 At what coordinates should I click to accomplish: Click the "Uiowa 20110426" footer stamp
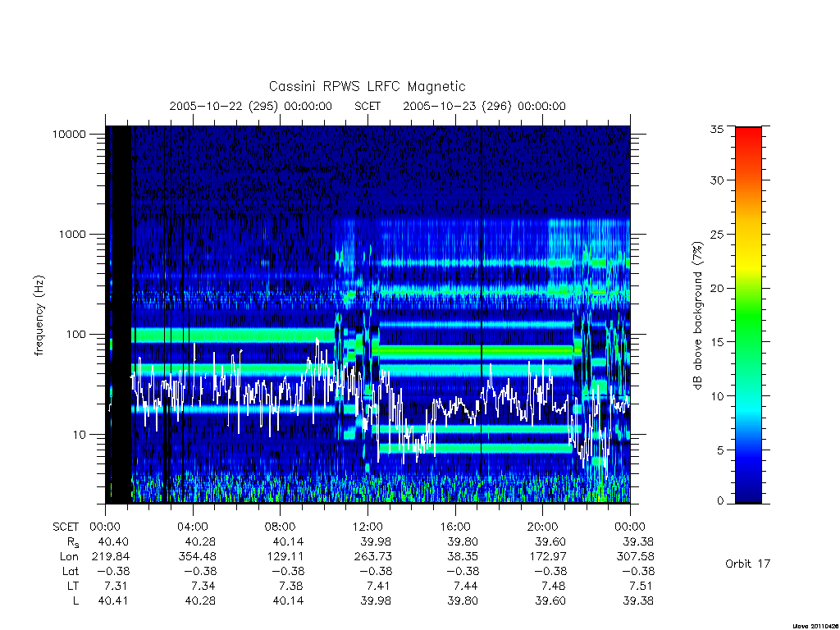pyautogui.click(x=815, y=626)
